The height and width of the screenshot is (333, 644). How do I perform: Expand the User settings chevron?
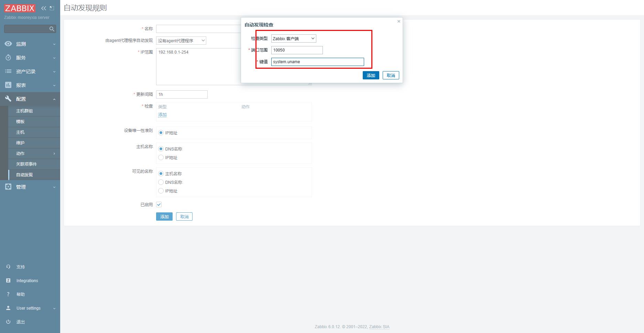pyautogui.click(x=54, y=309)
